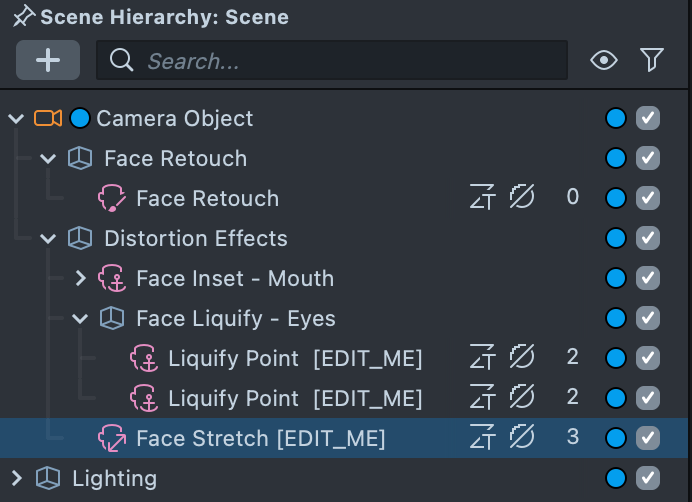Expand the Face Inset - Mouth item

(81, 279)
